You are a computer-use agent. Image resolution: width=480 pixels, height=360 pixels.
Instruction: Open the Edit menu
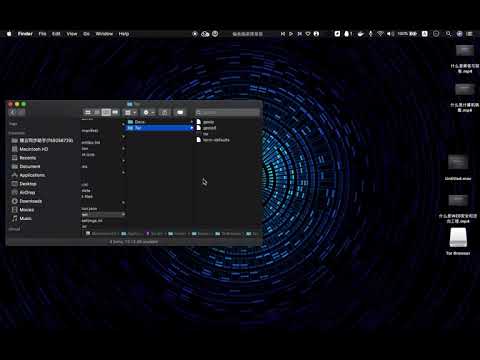pos(56,34)
